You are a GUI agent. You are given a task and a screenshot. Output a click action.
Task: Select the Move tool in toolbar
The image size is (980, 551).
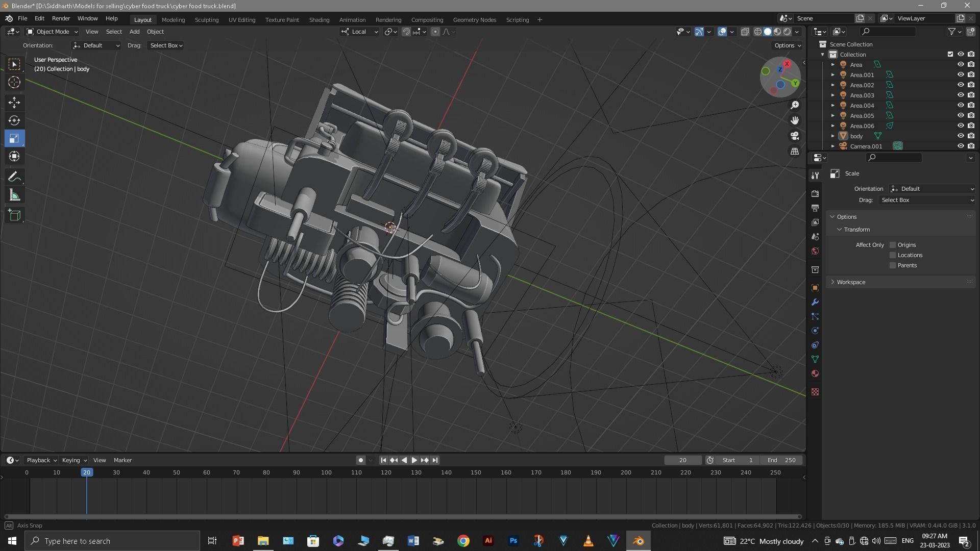(14, 103)
